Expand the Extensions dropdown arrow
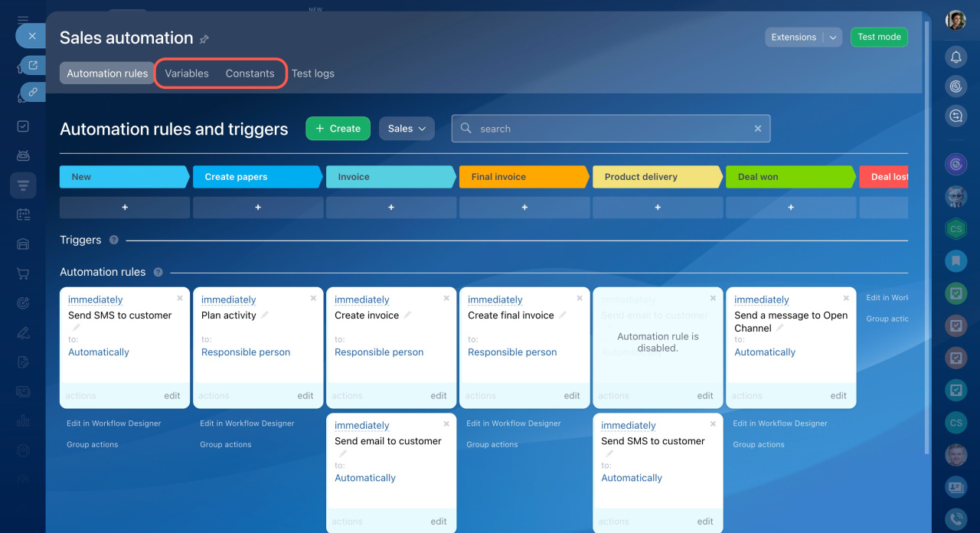 coord(834,38)
